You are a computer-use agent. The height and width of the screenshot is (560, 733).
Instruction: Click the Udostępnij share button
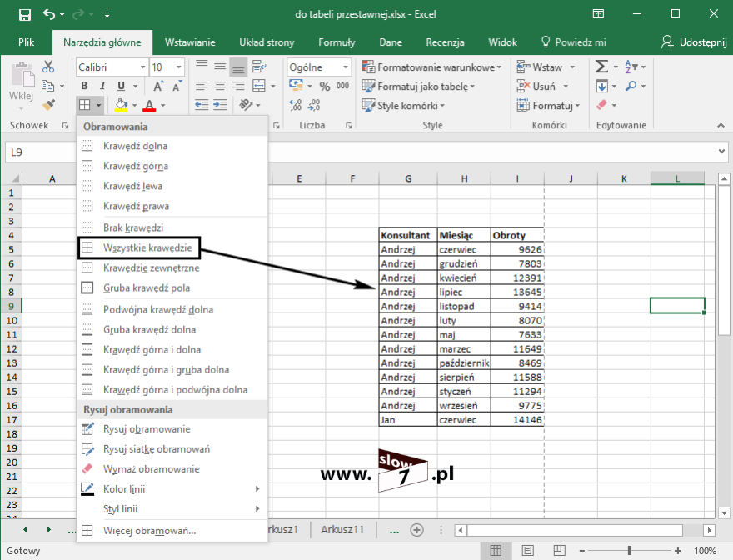point(694,42)
